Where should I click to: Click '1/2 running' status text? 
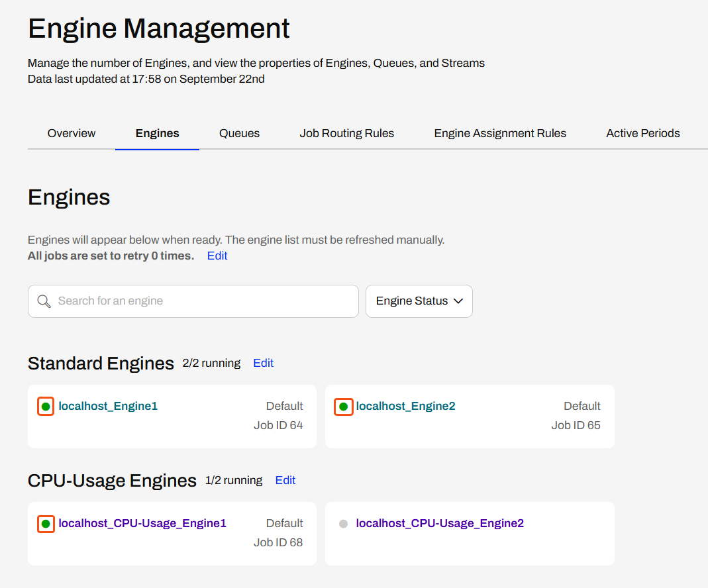(x=233, y=481)
